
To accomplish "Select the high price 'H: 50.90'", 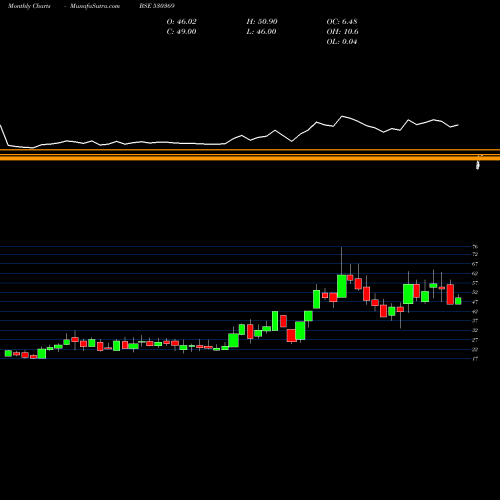I will tap(262, 22).
